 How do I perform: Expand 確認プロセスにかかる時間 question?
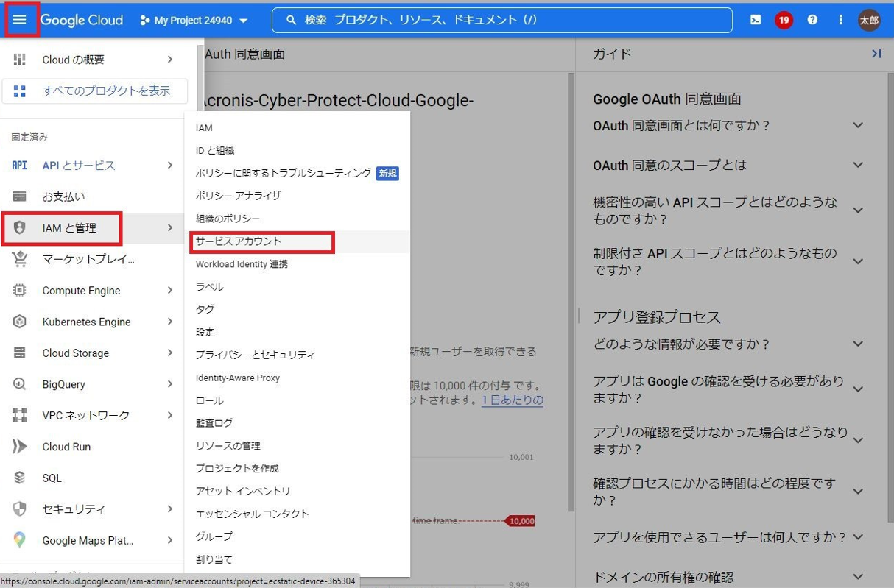pos(858,492)
